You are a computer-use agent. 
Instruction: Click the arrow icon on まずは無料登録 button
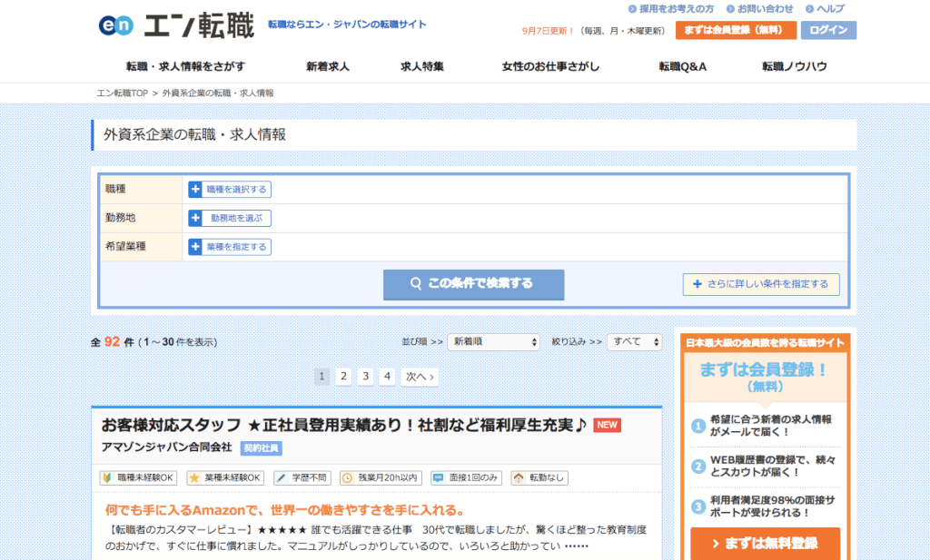click(x=716, y=544)
